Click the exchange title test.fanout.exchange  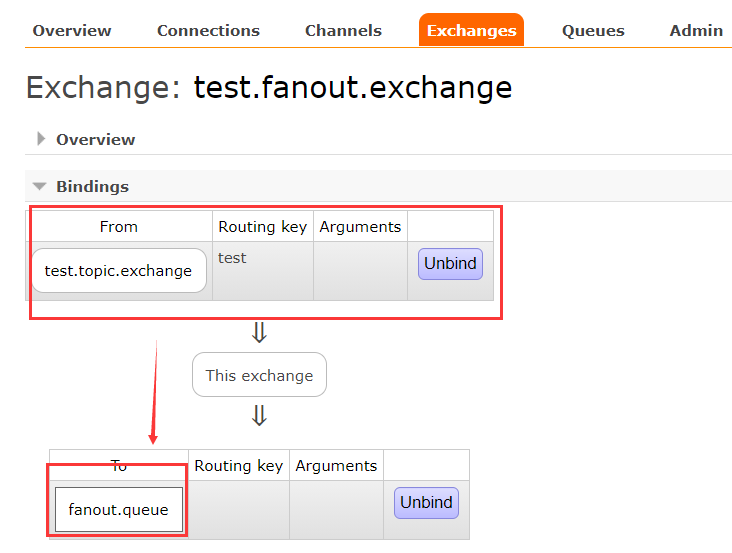[352, 88]
